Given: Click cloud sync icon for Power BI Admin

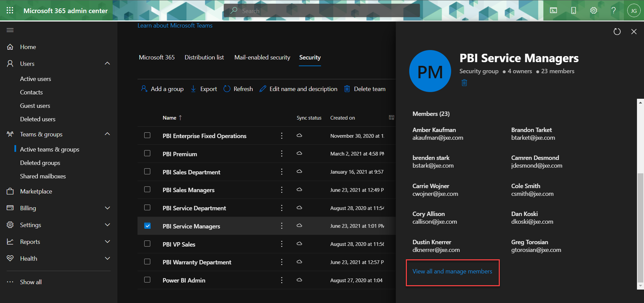Looking at the screenshot, I should pos(300,280).
